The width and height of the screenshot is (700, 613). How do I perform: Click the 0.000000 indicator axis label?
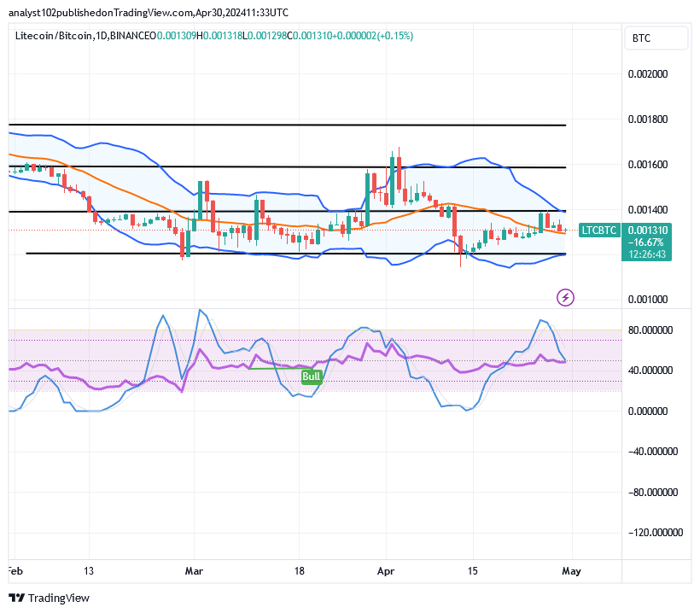(x=648, y=412)
